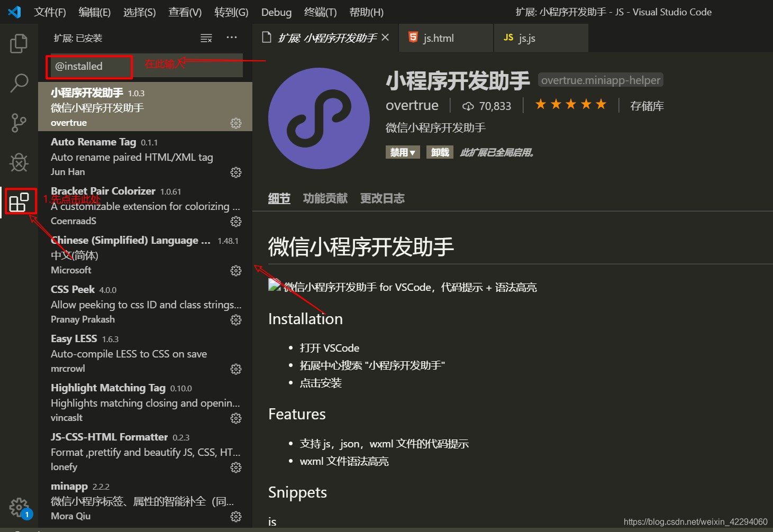Select Easy LESS extension
This screenshot has height=532, width=773.
[145, 353]
